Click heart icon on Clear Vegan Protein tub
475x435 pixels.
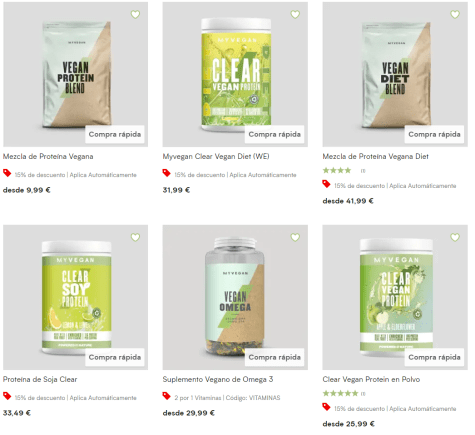(455, 237)
